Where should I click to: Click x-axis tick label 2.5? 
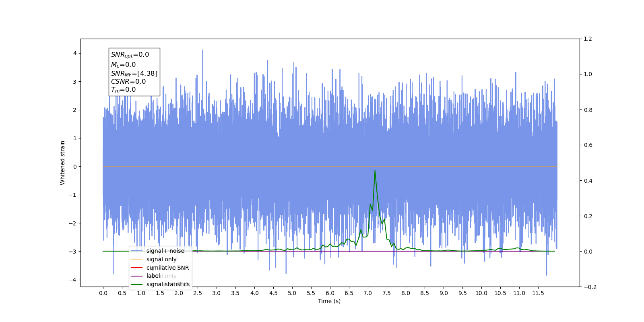pos(198,293)
